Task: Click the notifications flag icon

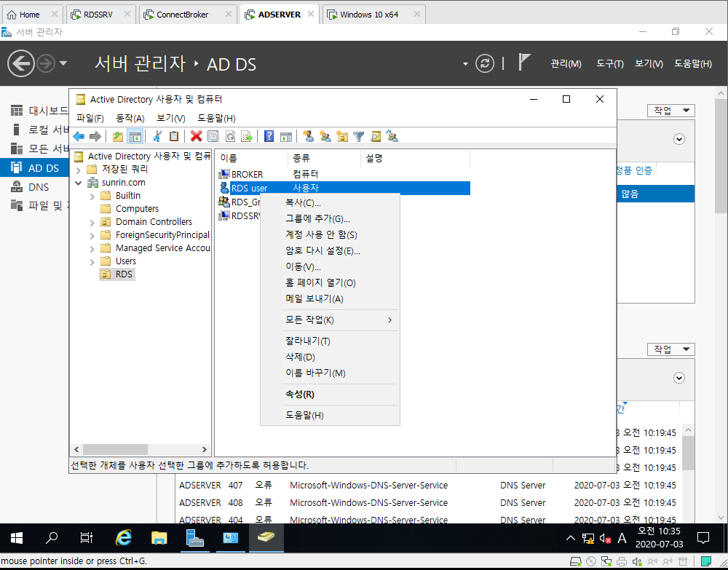Action: (524, 62)
